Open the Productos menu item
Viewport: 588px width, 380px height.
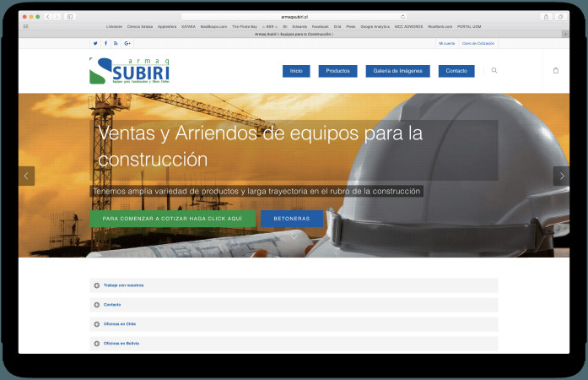(338, 71)
